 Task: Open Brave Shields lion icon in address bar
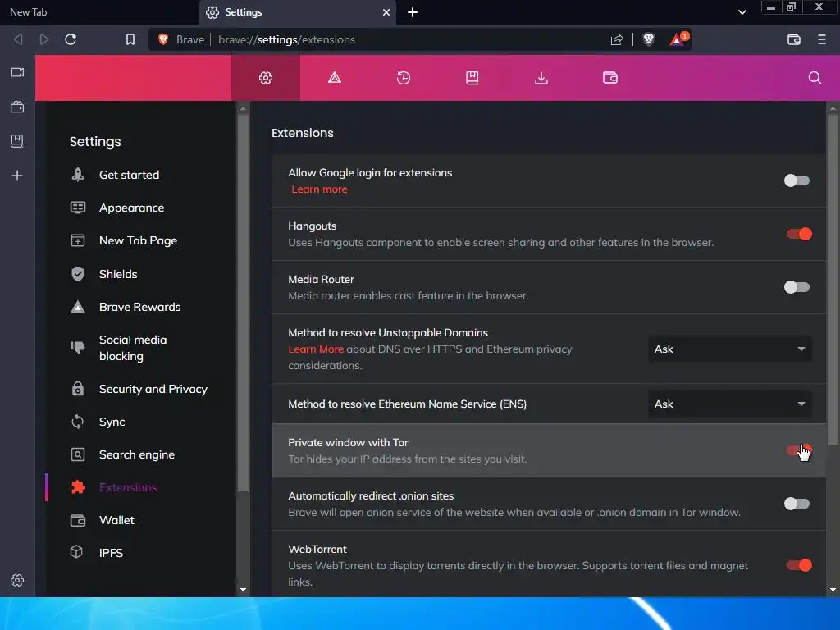[x=648, y=39]
